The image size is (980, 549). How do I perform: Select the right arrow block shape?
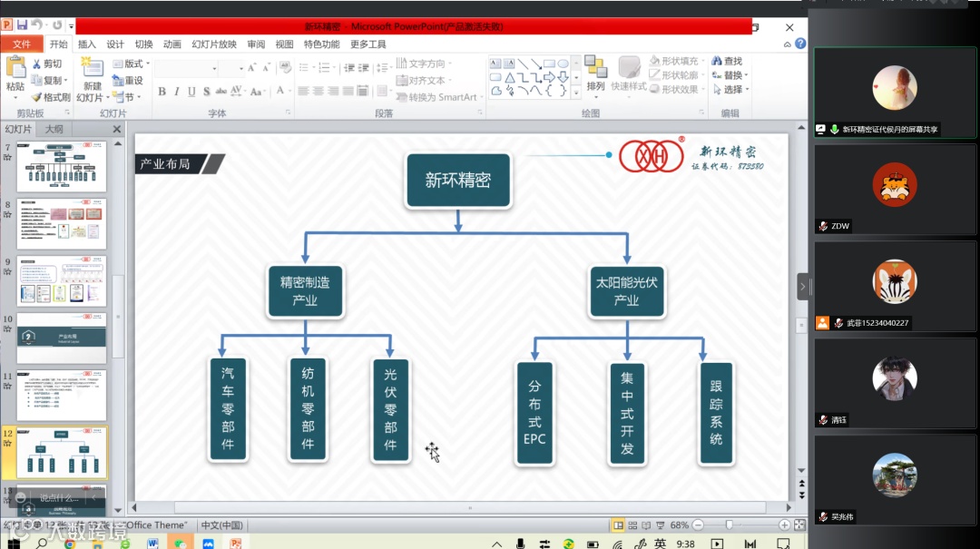coord(549,77)
